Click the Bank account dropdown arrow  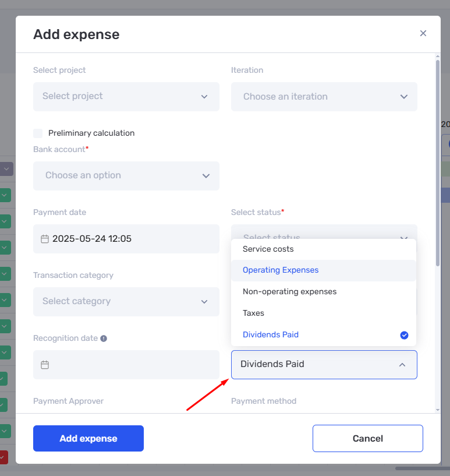[x=206, y=176]
